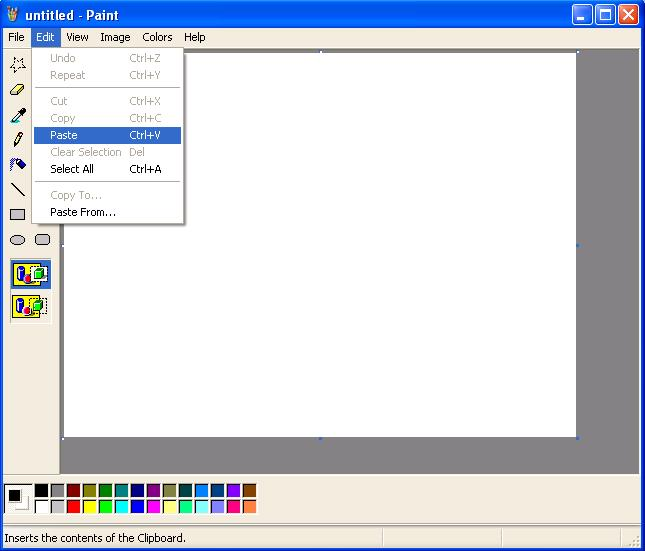Click the canvas right-edge middle resize handle

click(578, 246)
